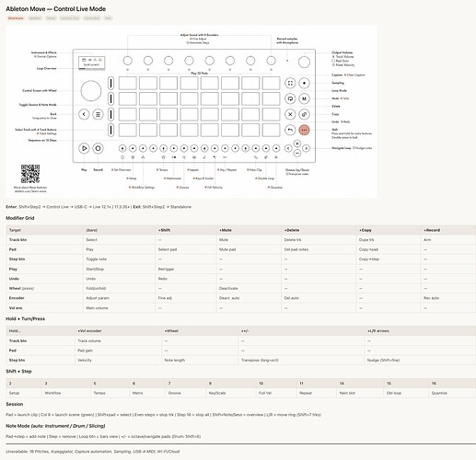Click the Session heading
476x460 pixels.
[x=15, y=404]
